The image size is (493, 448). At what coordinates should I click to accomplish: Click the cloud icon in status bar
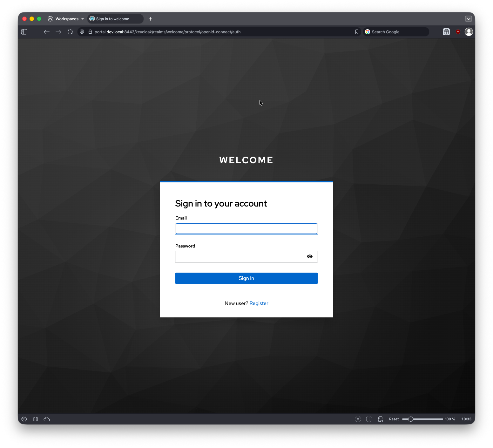tap(47, 419)
